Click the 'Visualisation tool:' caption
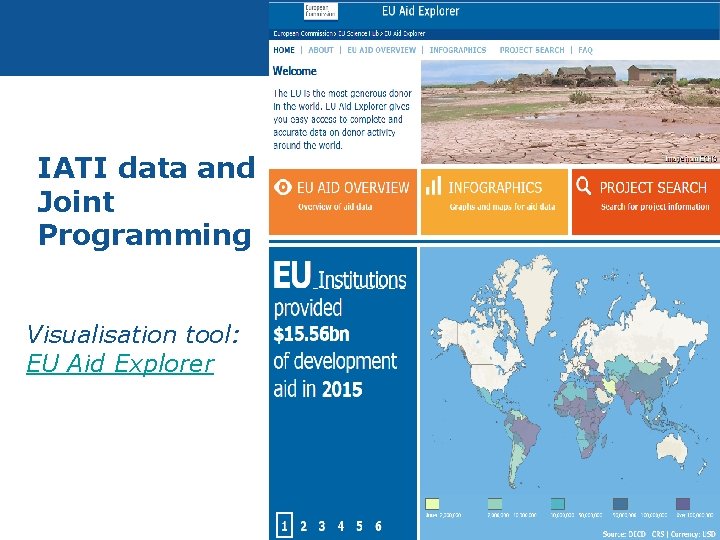 pos(133,334)
